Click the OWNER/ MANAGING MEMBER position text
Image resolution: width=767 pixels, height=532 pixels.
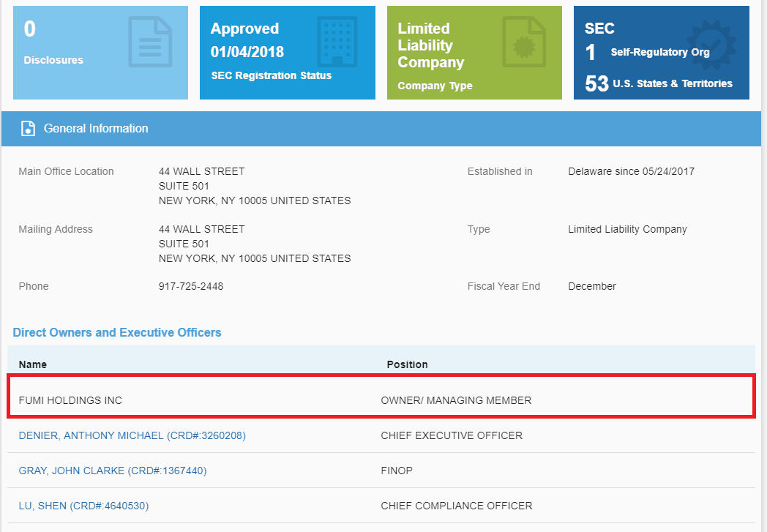pos(456,400)
